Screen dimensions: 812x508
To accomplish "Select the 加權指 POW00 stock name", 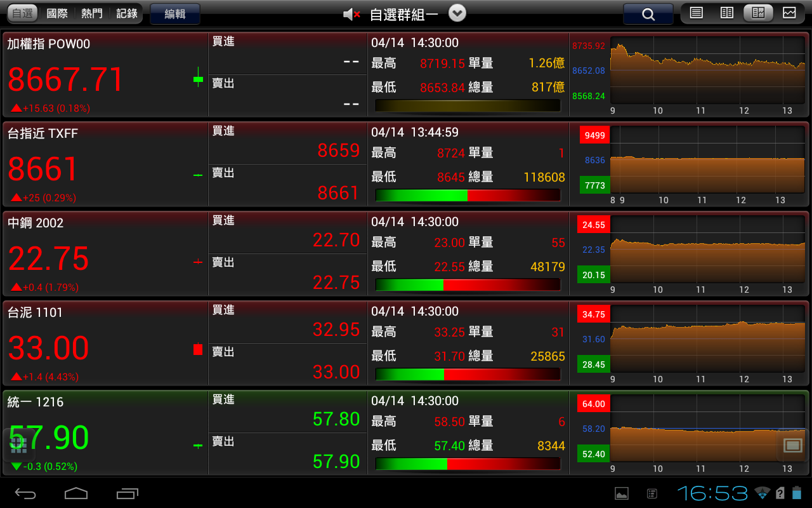I will click(49, 44).
